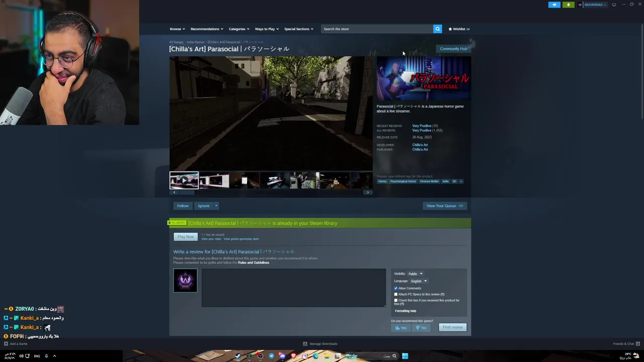The image size is (644, 362).
Task: Open the Categories menu
Action: [x=239, y=29]
